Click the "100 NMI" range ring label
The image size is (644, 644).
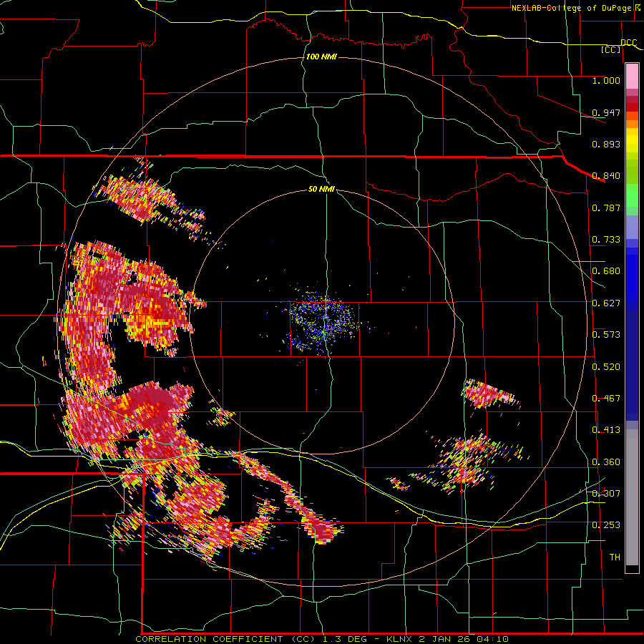click(x=321, y=57)
